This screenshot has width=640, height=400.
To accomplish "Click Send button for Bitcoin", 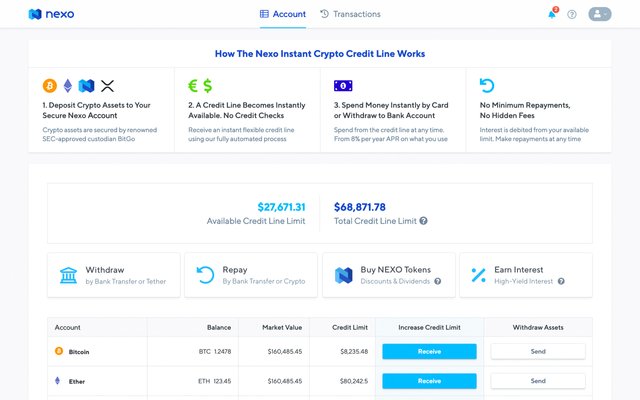I will [538, 351].
